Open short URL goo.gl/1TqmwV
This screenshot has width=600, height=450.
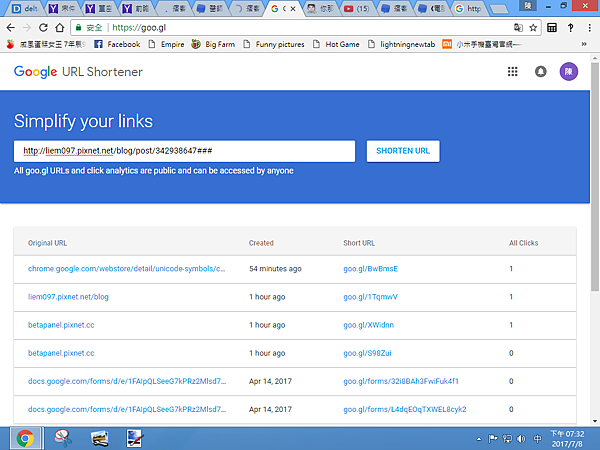click(370, 297)
